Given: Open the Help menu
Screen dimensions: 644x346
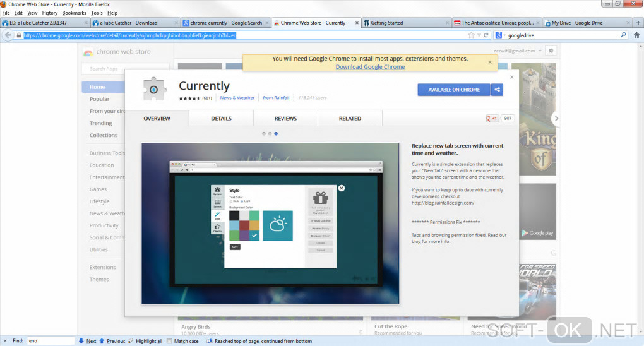Looking at the screenshot, I should [112, 13].
